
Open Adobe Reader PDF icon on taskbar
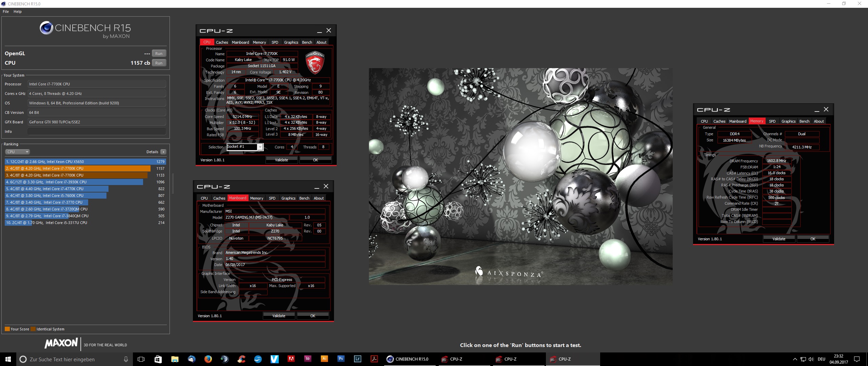click(374, 359)
